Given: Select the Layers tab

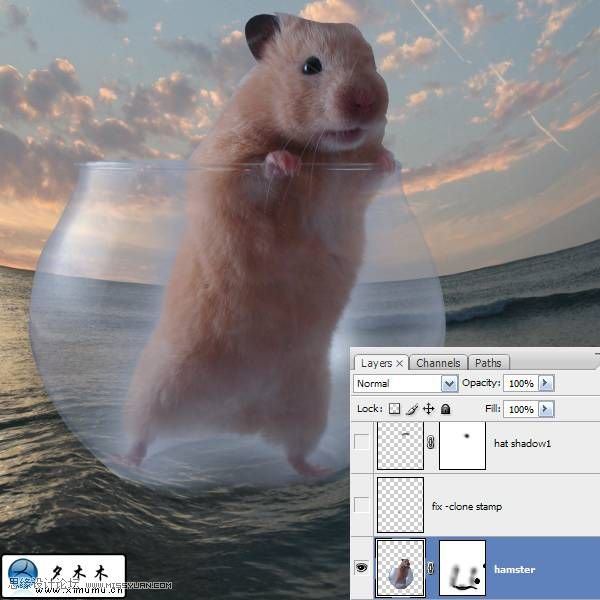Looking at the screenshot, I should point(376,363).
